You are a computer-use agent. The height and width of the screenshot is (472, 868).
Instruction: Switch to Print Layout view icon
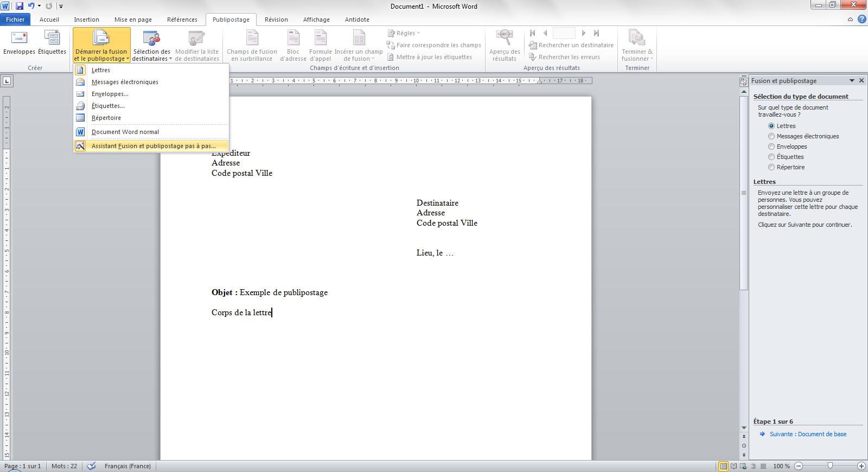[724, 466]
